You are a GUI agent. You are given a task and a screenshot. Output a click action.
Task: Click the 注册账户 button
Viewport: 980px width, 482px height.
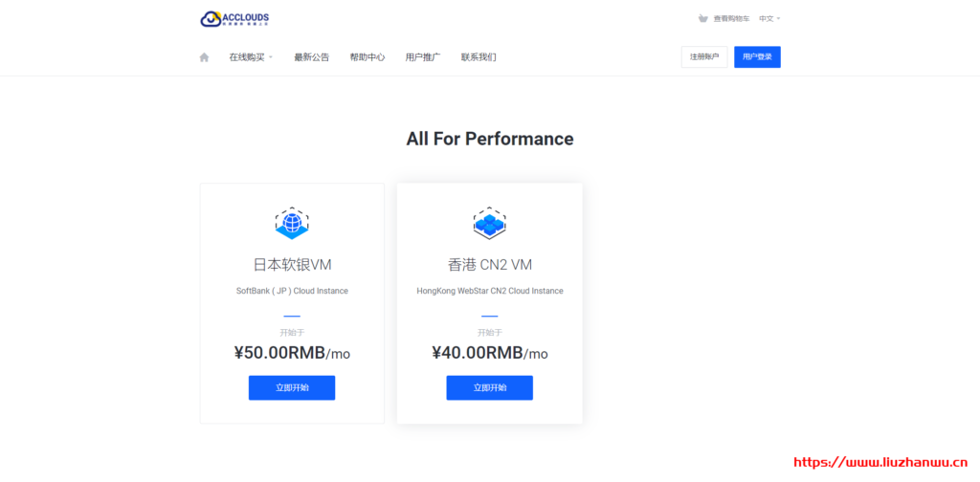click(704, 57)
